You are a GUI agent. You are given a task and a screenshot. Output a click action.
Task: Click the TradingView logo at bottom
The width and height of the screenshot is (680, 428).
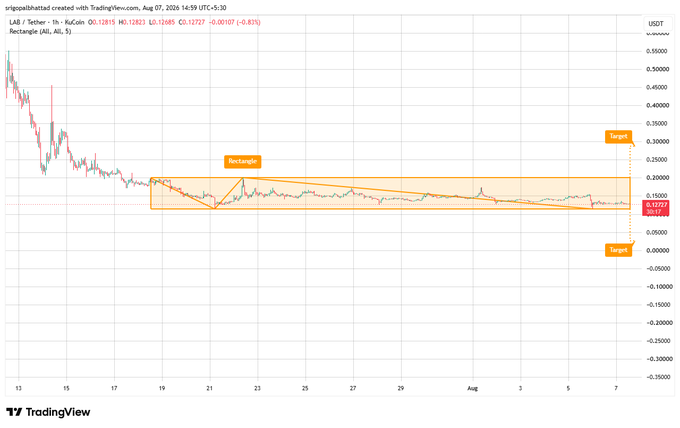point(48,412)
